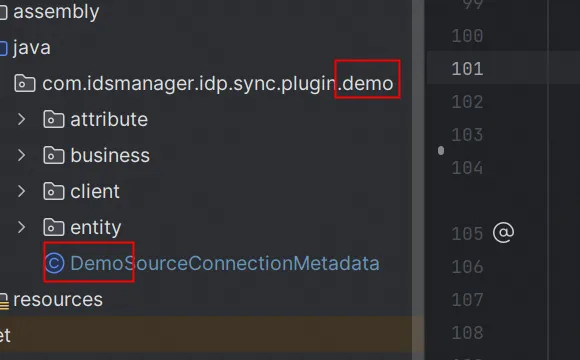580x360 pixels.
Task: Click the class icon beside DemoSourceConnectionMetadata
Action: click(x=55, y=263)
